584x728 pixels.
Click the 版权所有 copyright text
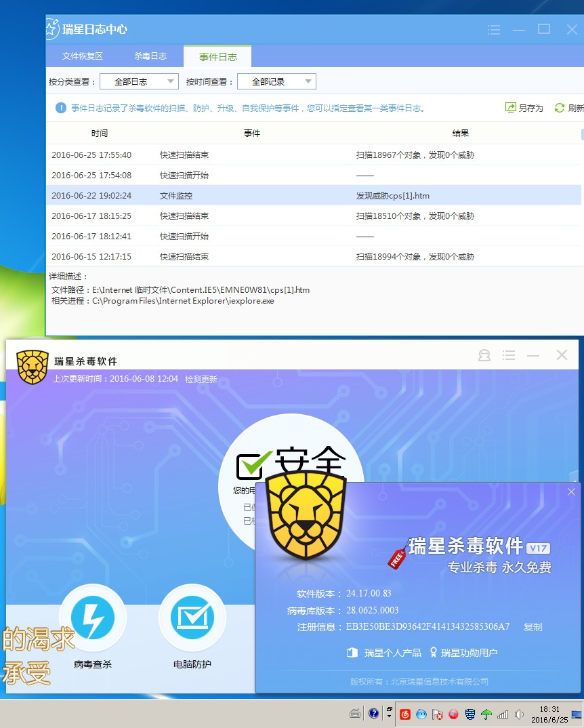tap(419, 682)
